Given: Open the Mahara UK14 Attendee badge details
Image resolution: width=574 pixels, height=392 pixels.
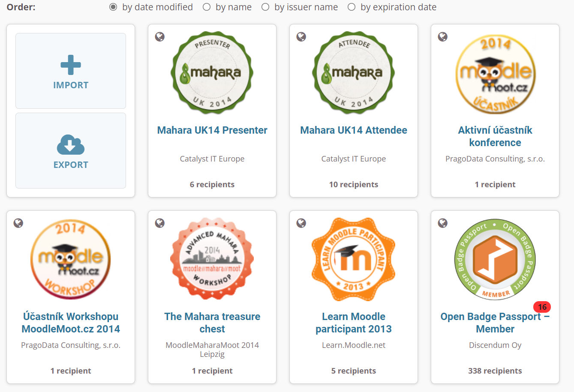Looking at the screenshot, I should click(x=353, y=130).
